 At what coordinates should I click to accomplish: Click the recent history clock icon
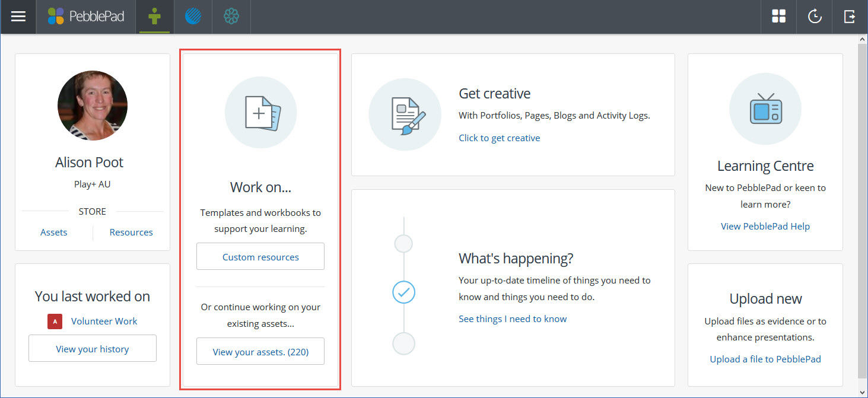(815, 17)
